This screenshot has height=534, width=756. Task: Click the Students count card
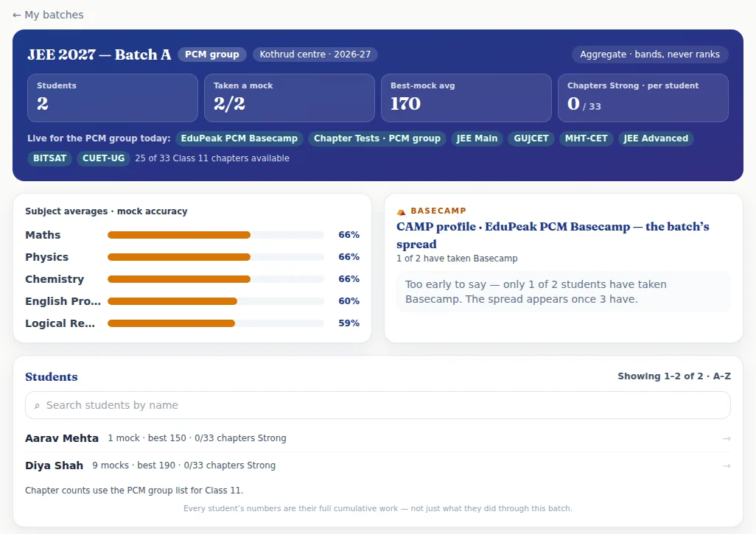point(113,98)
